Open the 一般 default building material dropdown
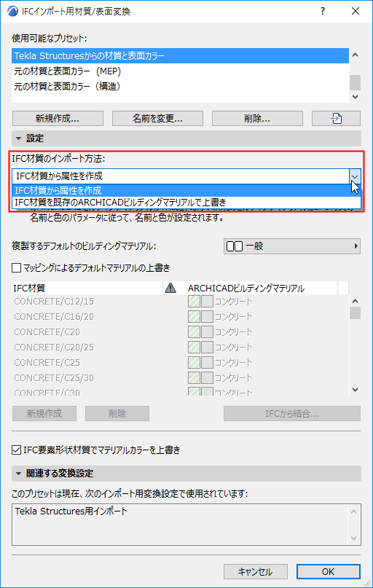This screenshot has width=373, height=588. point(292,246)
